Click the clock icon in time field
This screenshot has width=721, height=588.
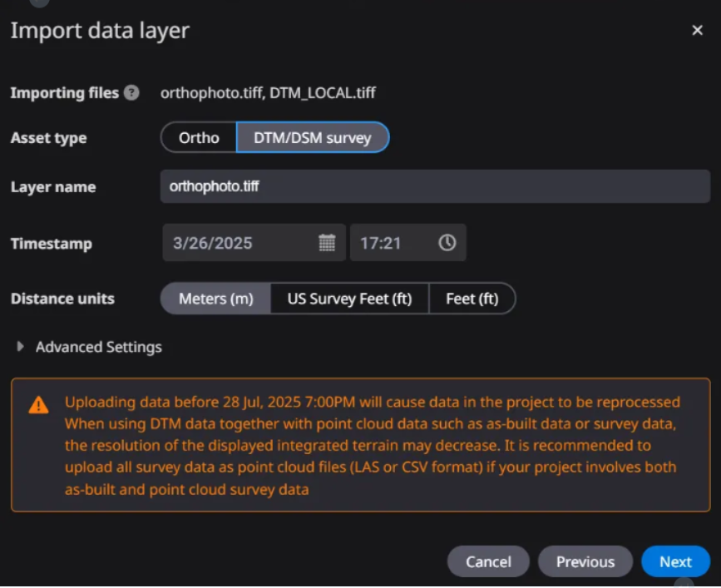(x=447, y=243)
